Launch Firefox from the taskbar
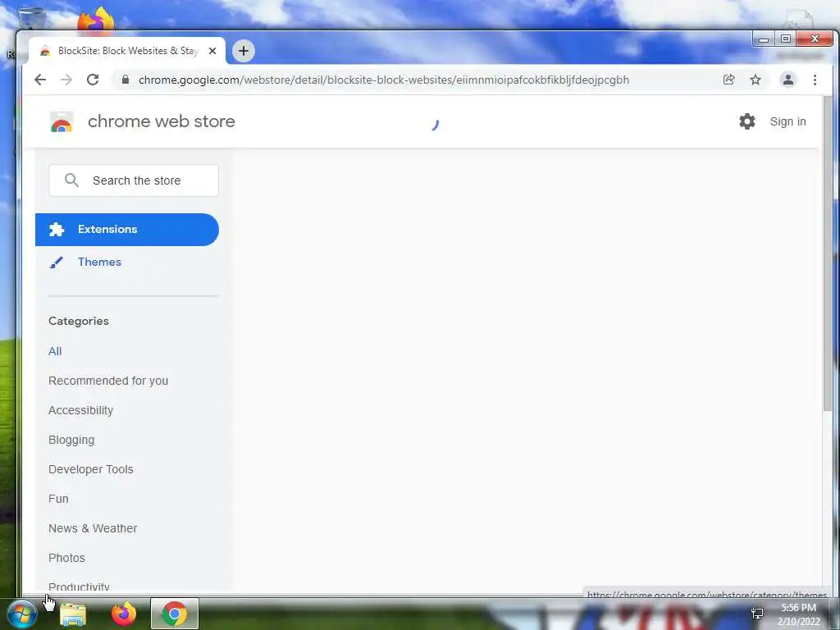 click(x=124, y=614)
